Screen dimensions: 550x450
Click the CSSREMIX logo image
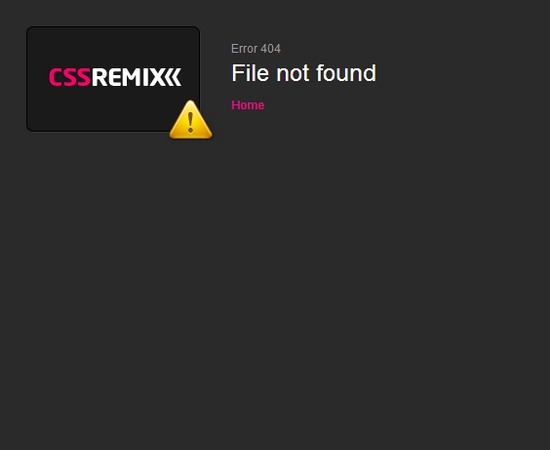coord(115,77)
